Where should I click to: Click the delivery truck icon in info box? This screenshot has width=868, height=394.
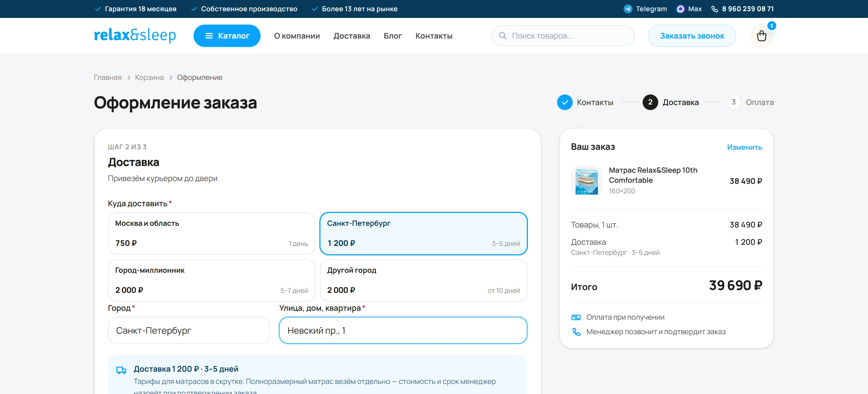[x=121, y=370]
